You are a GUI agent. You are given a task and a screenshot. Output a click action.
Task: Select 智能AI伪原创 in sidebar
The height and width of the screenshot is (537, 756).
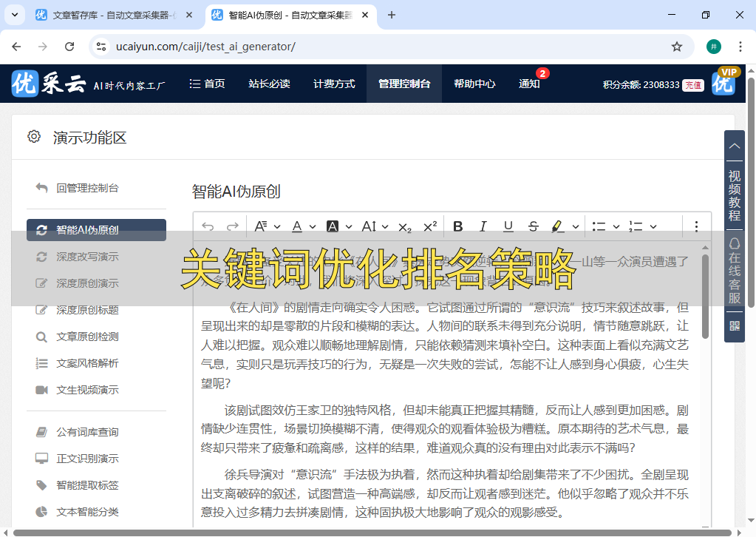point(96,229)
